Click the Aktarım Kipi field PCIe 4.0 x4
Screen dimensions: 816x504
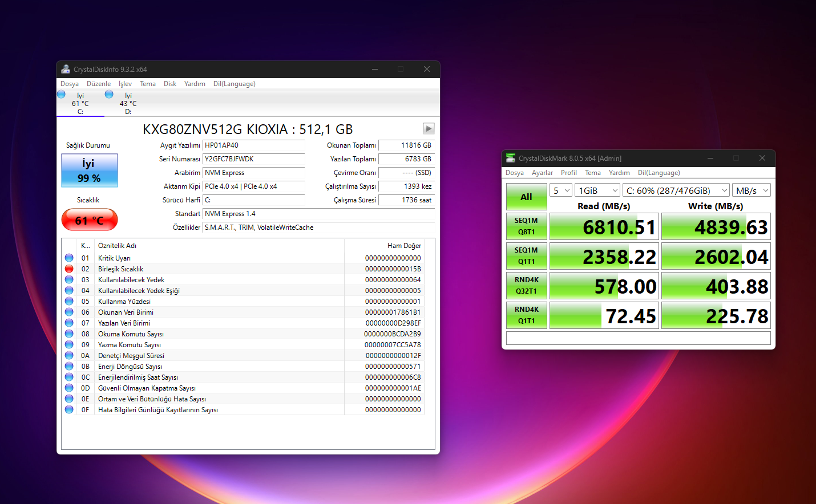(x=254, y=186)
